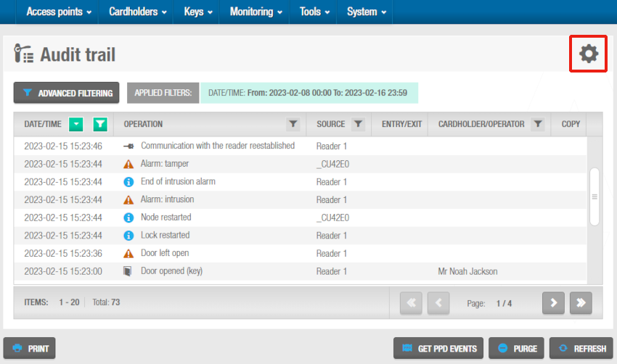Filter the OPERATION column

(x=293, y=124)
